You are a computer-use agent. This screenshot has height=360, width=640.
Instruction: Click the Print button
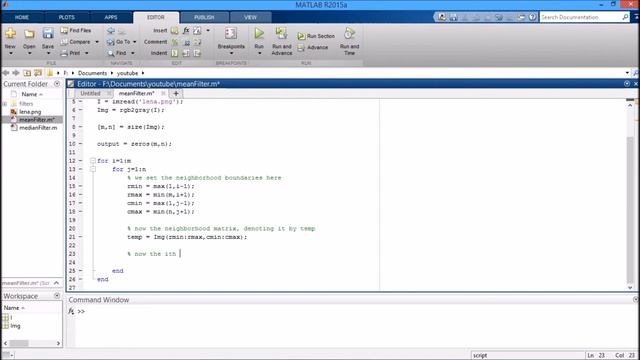pos(71,53)
